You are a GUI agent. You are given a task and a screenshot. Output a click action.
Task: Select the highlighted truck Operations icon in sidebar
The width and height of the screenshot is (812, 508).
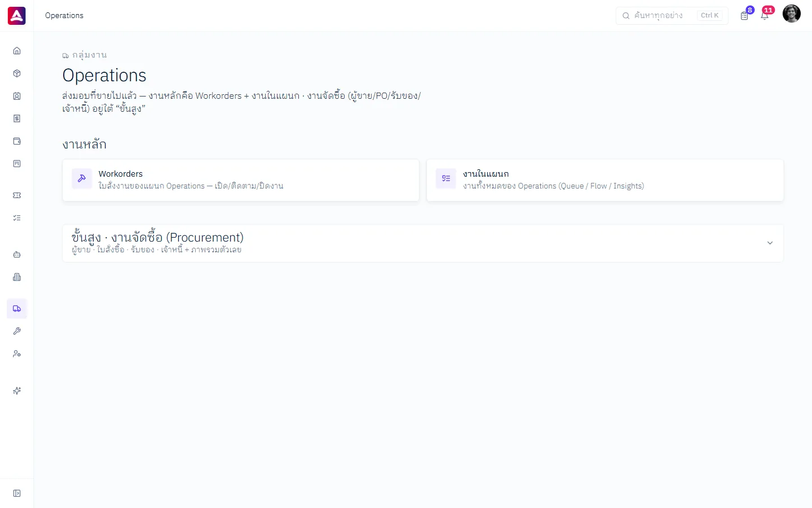click(17, 309)
